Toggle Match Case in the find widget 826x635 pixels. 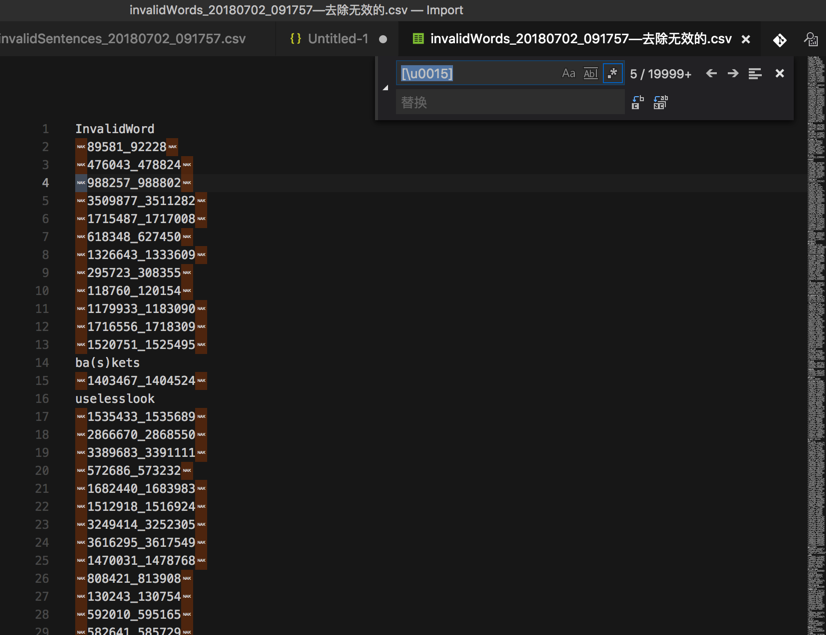pos(568,73)
